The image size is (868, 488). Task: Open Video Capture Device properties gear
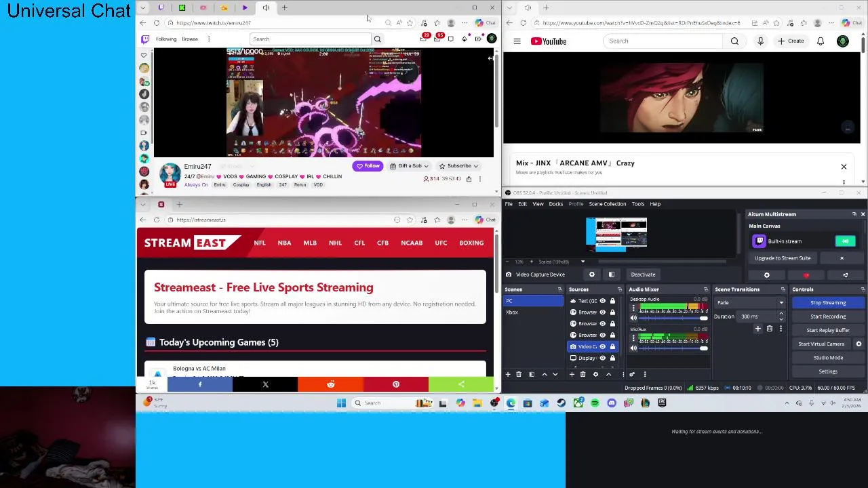coord(591,274)
